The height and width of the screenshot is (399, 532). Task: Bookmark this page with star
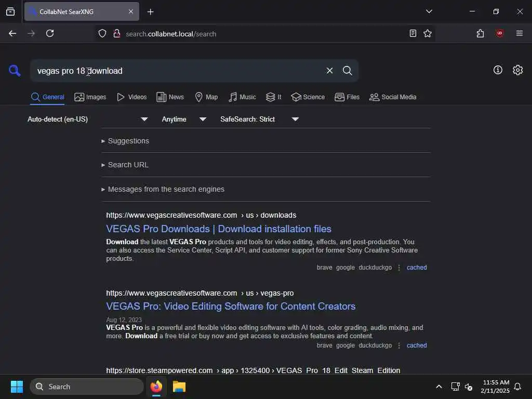point(428,33)
